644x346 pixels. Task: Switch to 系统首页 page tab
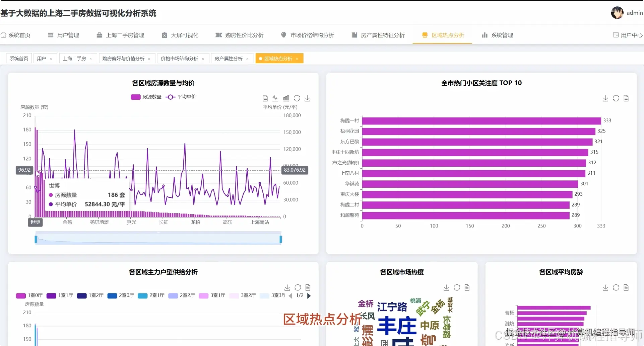click(19, 59)
